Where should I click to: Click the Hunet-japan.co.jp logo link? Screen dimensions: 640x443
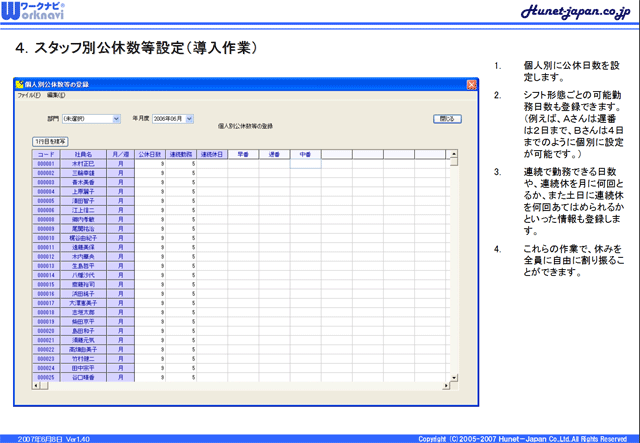point(575,12)
